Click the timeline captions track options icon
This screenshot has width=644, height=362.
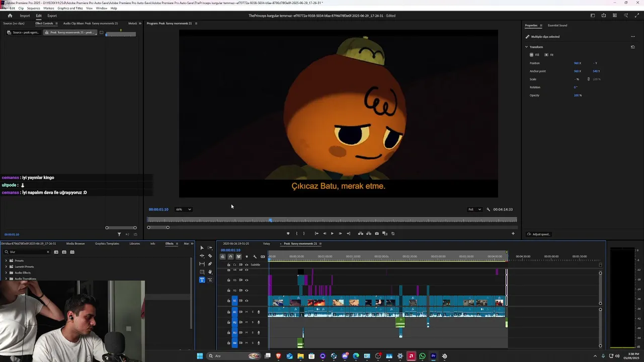[263, 256]
